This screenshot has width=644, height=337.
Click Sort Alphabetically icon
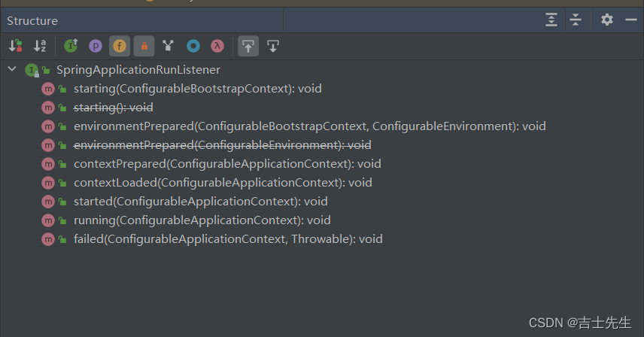coord(40,46)
